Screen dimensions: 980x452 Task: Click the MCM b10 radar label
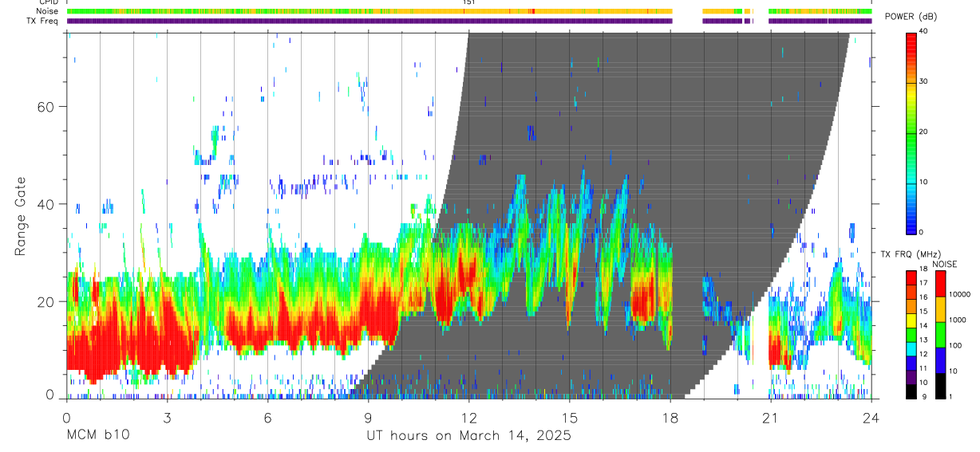click(98, 436)
